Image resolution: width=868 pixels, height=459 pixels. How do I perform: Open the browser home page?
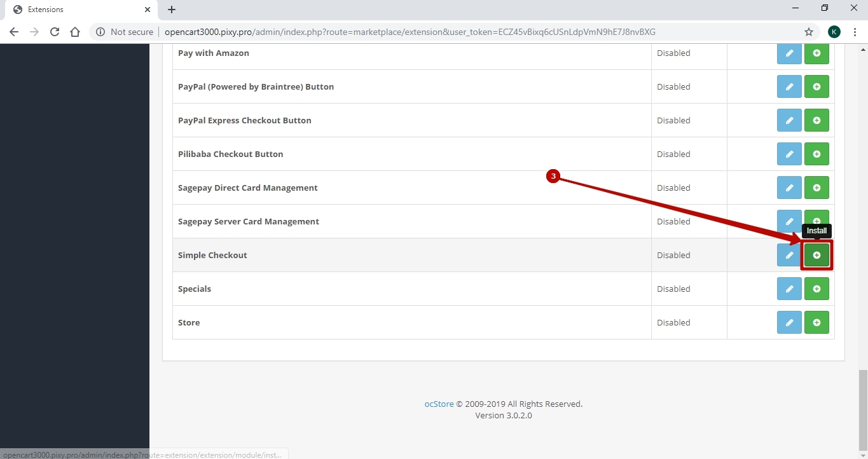pos(75,32)
